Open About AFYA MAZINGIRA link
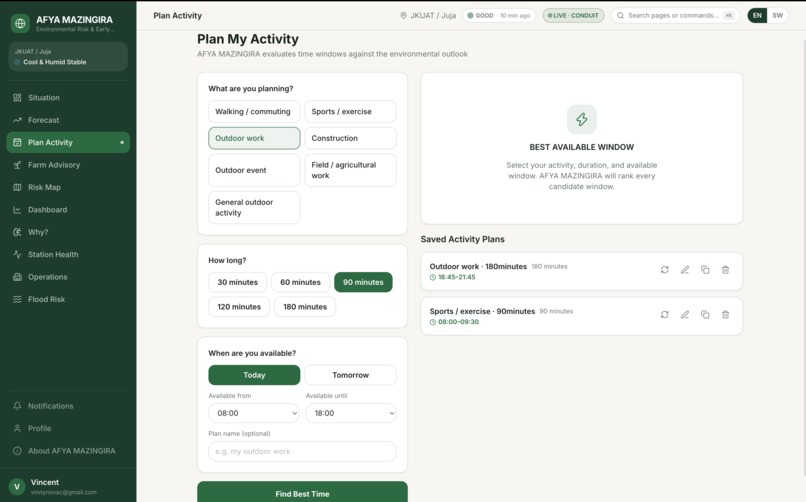806x502 pixels. pos(68,451)
